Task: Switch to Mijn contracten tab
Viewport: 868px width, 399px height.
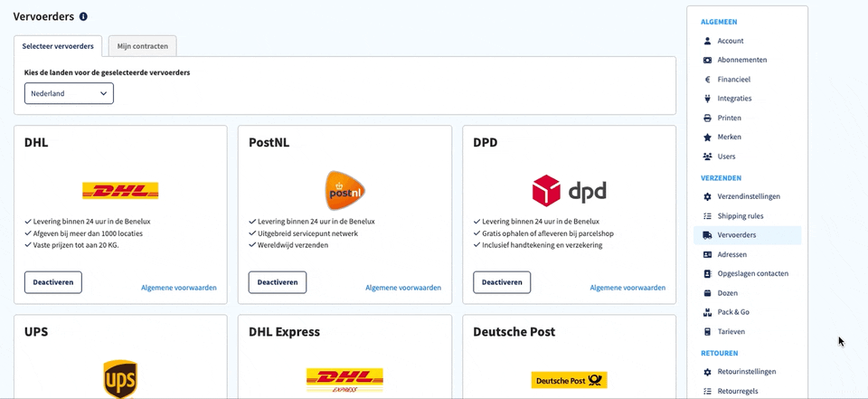Action: 143,46
